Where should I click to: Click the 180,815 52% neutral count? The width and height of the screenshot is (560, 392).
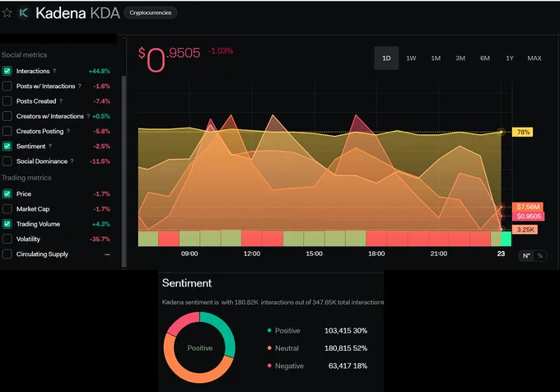pos(346,348)
